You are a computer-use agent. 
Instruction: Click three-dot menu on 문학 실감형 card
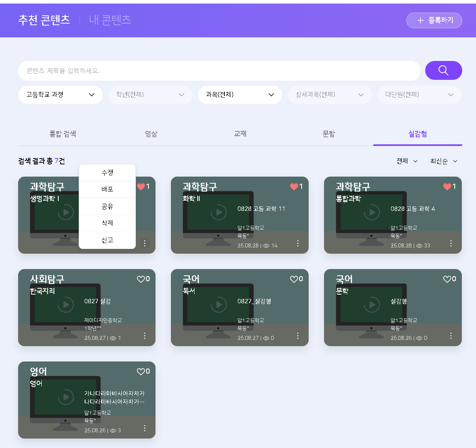451,336
